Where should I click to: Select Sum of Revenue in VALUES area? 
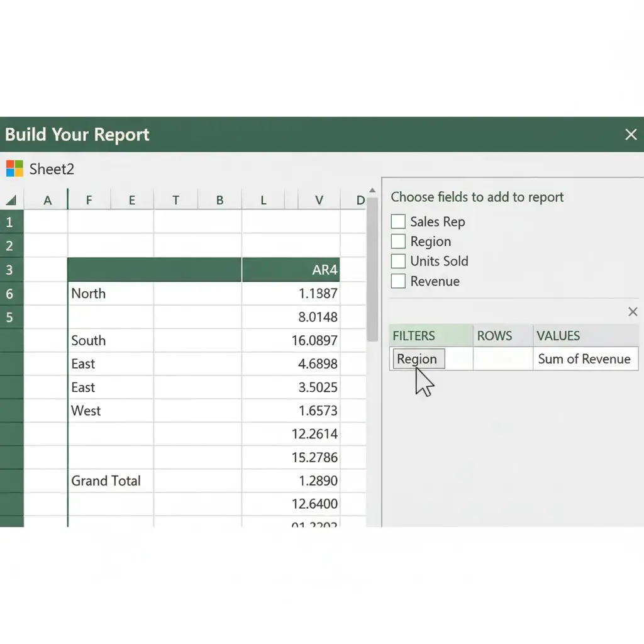[584, 358]
